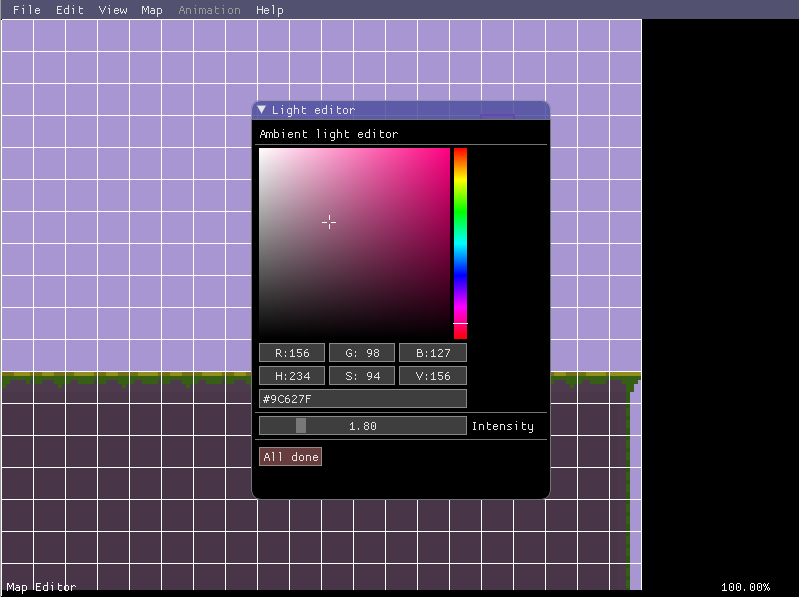Click the hue H:234 value field
The width and height of the screenshot is (799, 597).
click(292, 376)
